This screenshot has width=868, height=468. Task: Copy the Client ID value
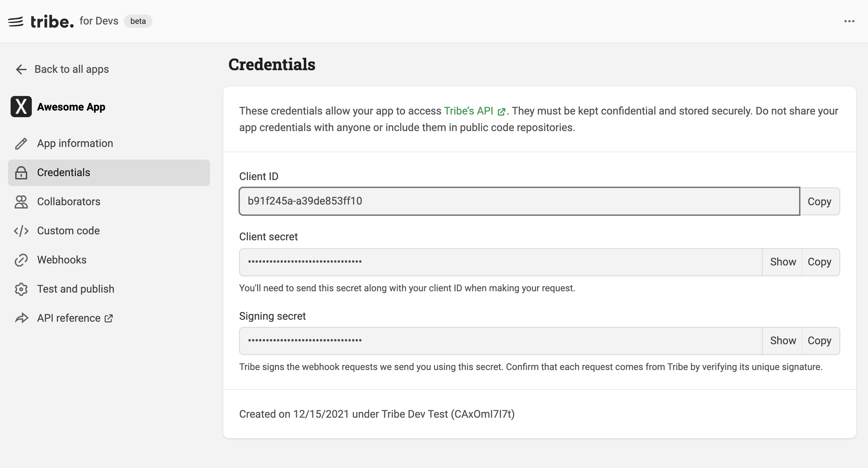coord(820,201)
